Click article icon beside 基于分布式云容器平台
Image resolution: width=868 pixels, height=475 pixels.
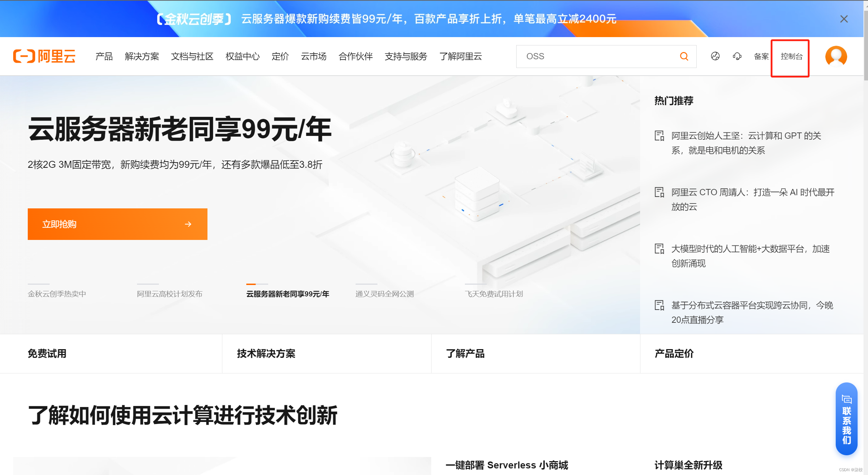point(659,305)
